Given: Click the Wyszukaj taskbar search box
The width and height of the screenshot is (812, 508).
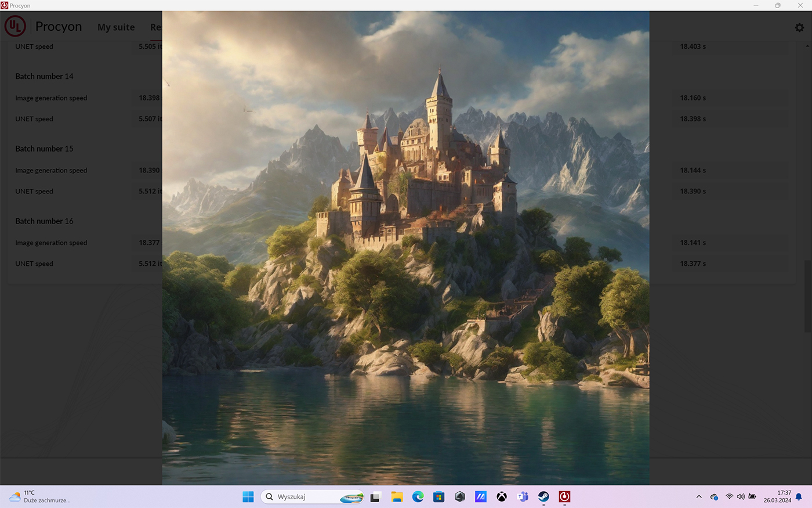Looking at the screenshot, I should point(312,497).
